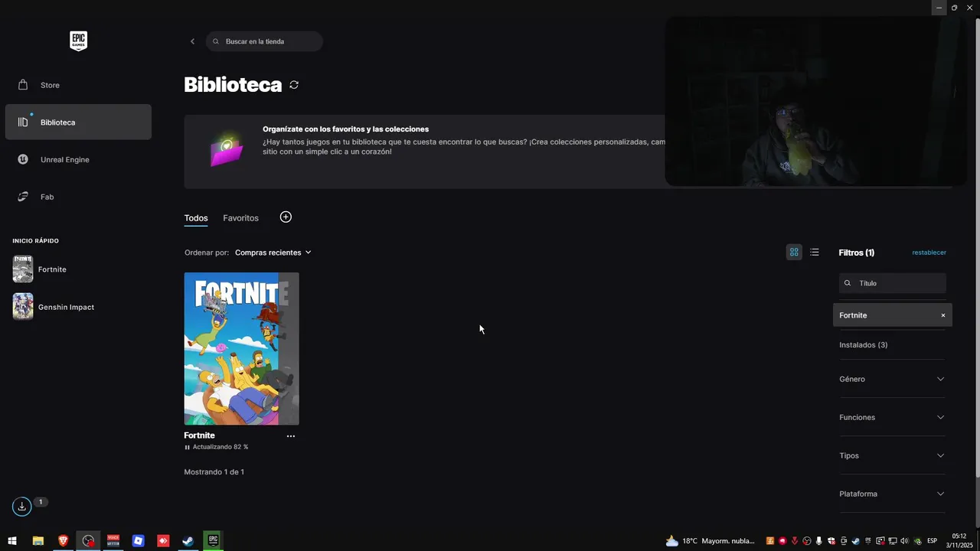The image size is (980, 551).
Task: Open Brave browser from taskbar
Action: [63, 541]
